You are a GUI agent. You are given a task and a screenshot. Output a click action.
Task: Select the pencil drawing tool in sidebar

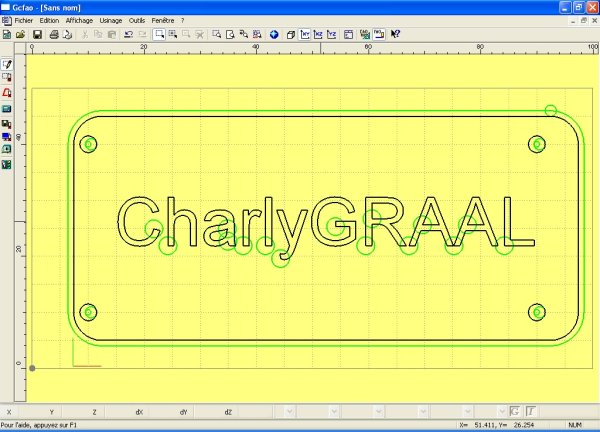(x=7, y=64)
